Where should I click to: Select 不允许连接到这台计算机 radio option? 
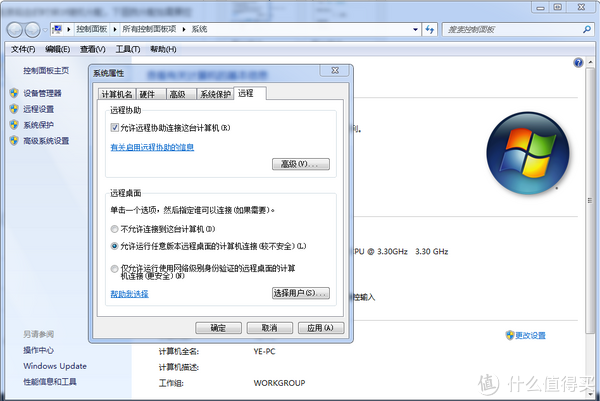click(x=114, y=229)
